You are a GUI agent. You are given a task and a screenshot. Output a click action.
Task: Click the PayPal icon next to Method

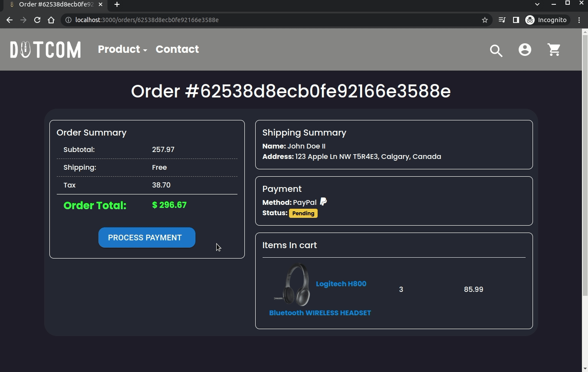click(323, 201)
